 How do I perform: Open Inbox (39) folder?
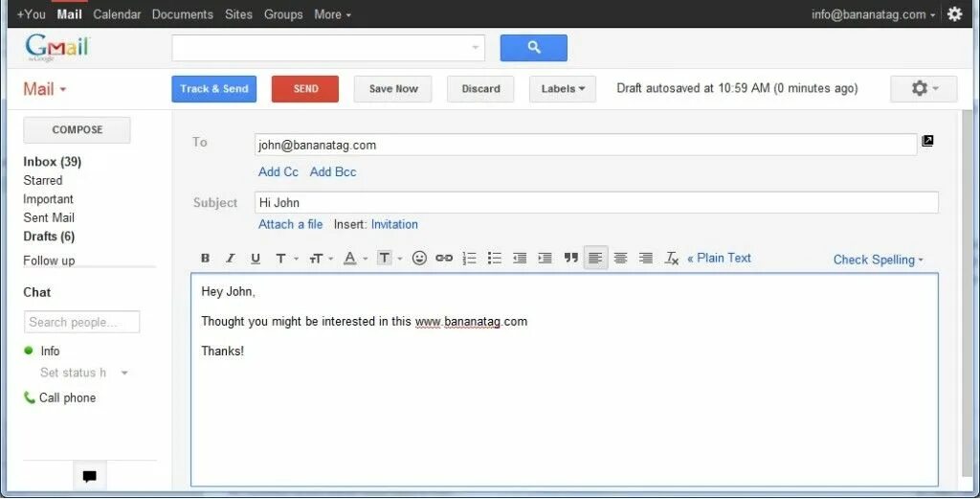pos(53,161)
